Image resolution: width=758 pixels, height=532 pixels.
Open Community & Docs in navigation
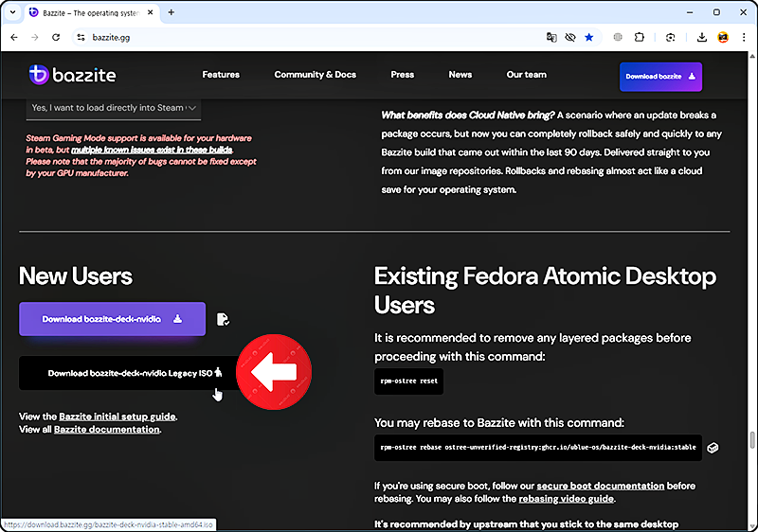coord(316,75)
